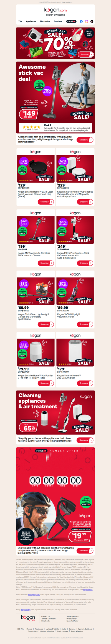Open the Furniture navigation item
The width and height of the screenshot is (111, 644).
click(x=58, y=21)
